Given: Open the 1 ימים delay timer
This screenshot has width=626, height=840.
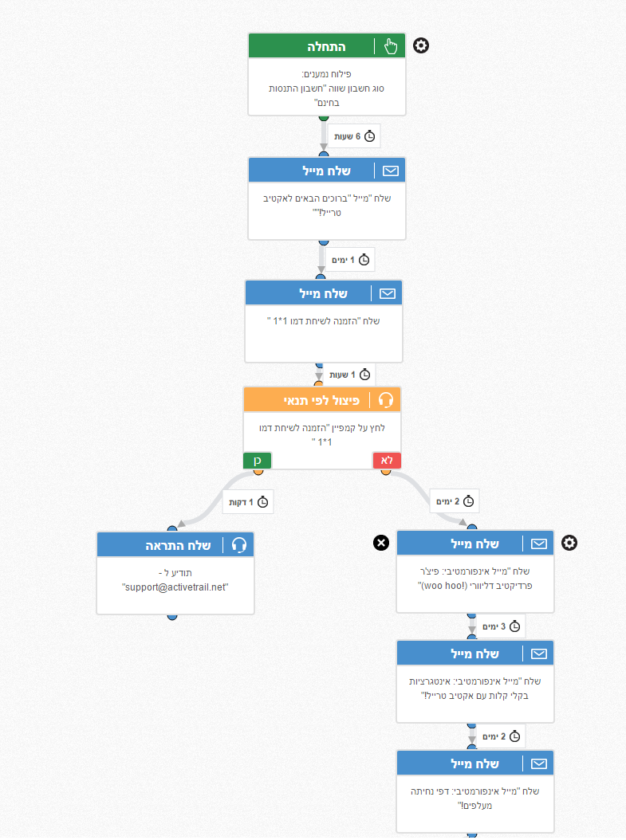Looking at the screenshot, I should (351, 260).
